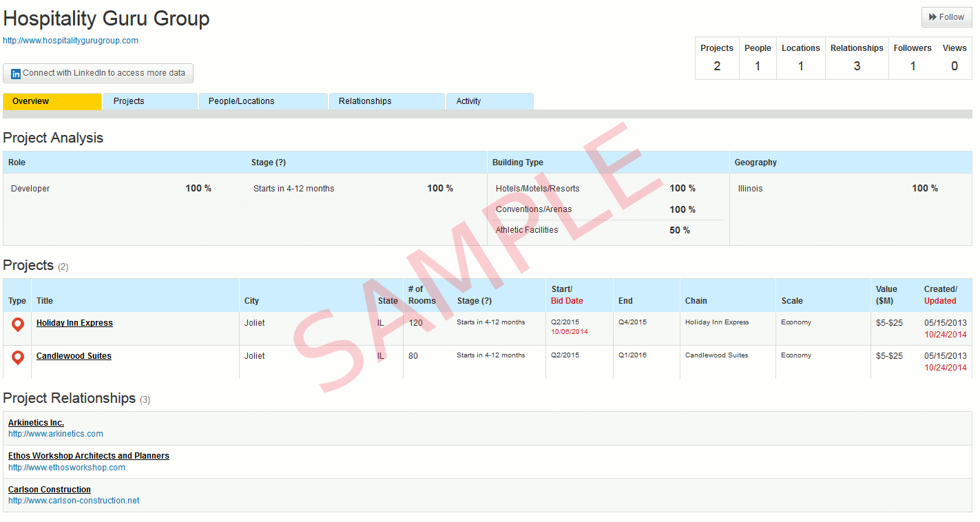The image size is (980, 522).
Task: Click Illinois in Geography
Action: [751, 189]
